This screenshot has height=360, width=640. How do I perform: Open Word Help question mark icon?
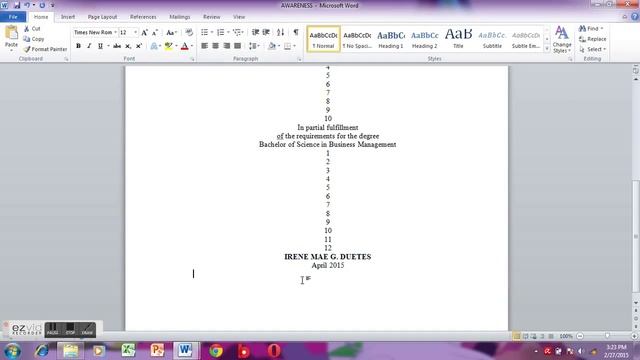(x=635, y=17)
